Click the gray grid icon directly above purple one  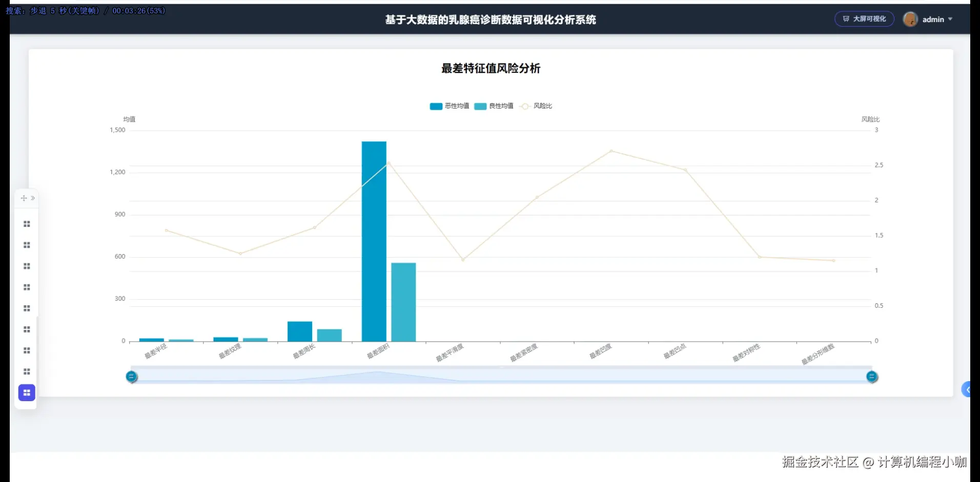(x=27, y=371)
